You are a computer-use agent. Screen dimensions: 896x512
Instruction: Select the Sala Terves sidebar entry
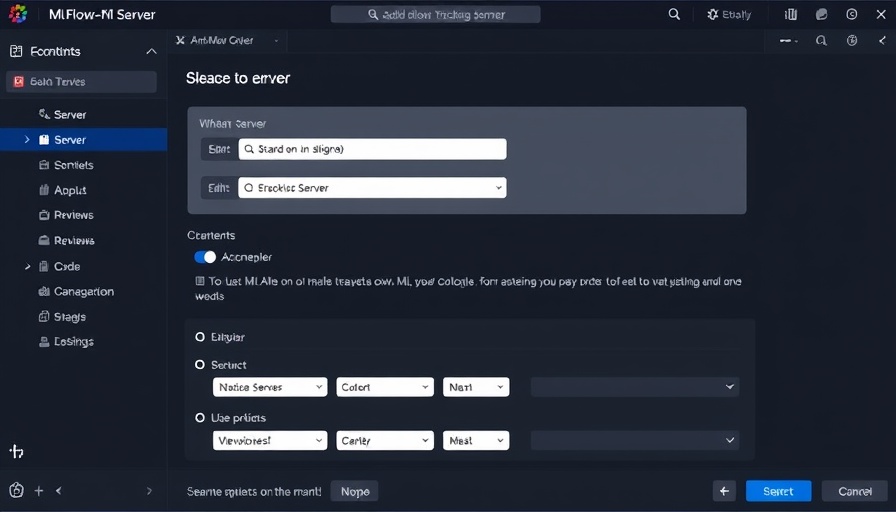[x=81, y=82]
